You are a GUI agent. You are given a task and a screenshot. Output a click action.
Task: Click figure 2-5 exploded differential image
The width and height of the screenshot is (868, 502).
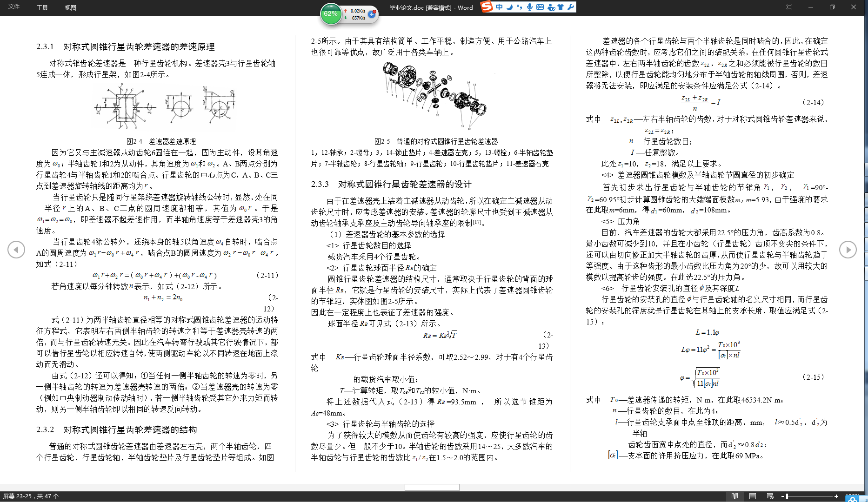[x=434, y=96]
